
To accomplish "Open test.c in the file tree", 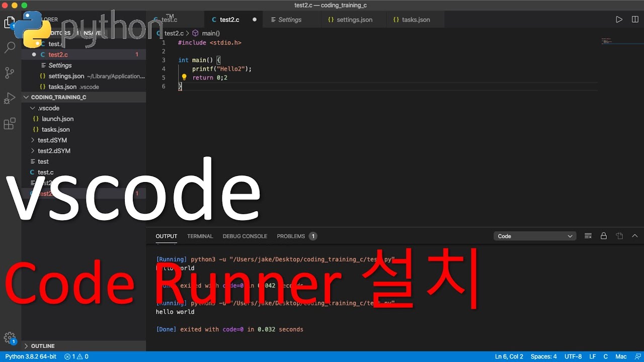I will (x=84, y=172).
